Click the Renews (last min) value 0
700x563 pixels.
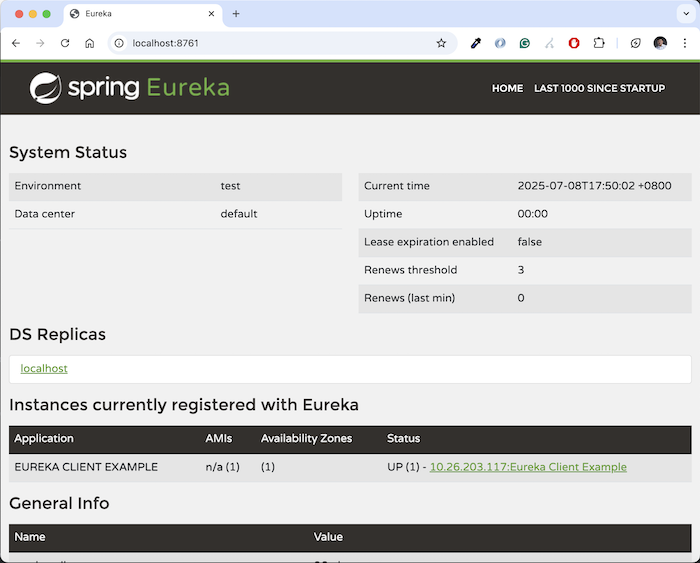[x=521, y=298]
